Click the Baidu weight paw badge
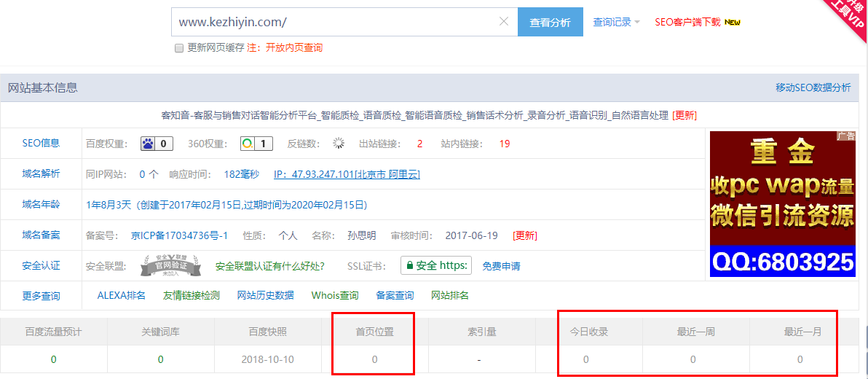Image resolution: width=868 pixels, height=379 pixels. 157,144
